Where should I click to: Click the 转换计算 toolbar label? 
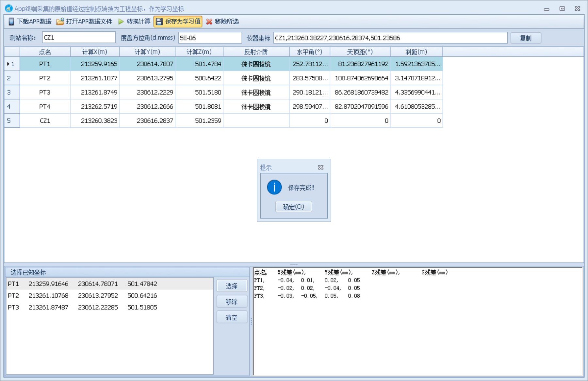(x=139, y=22)
